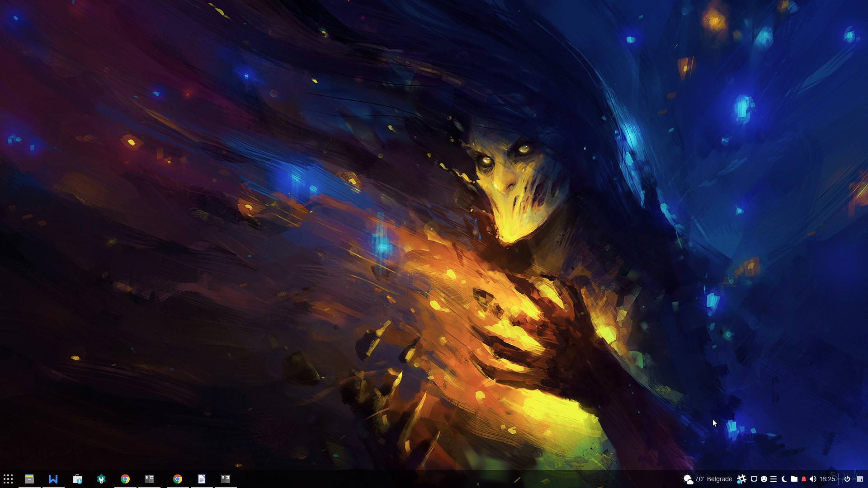
Task: Open the file archive manager icon
Action: click(x=29, y=479)
